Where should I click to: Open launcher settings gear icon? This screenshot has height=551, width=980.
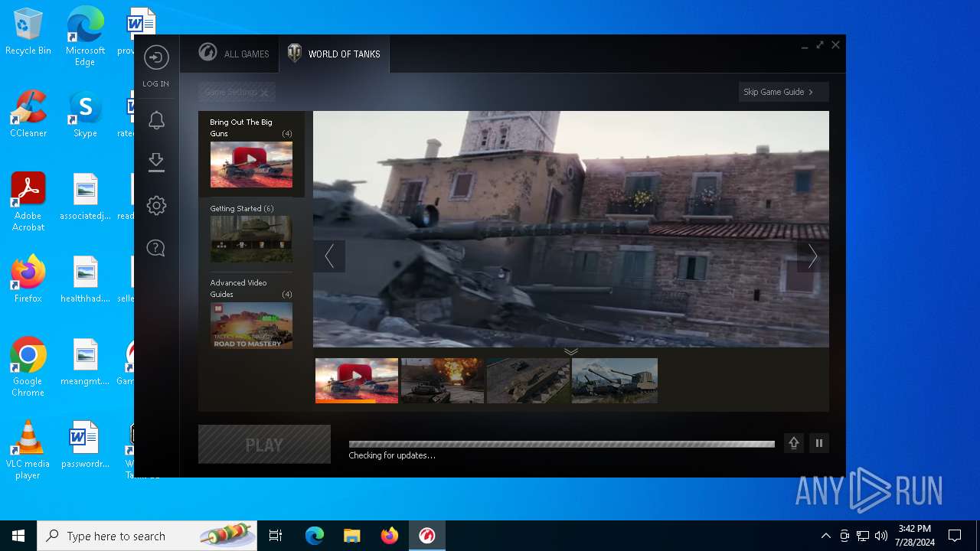(x=156, y=205)
